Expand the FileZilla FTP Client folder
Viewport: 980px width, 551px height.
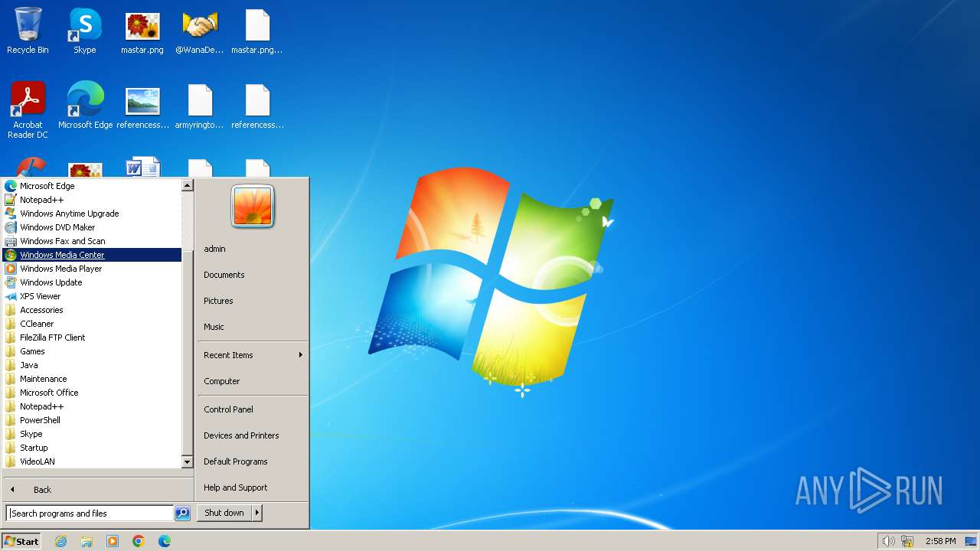click(x=92, y=337)
